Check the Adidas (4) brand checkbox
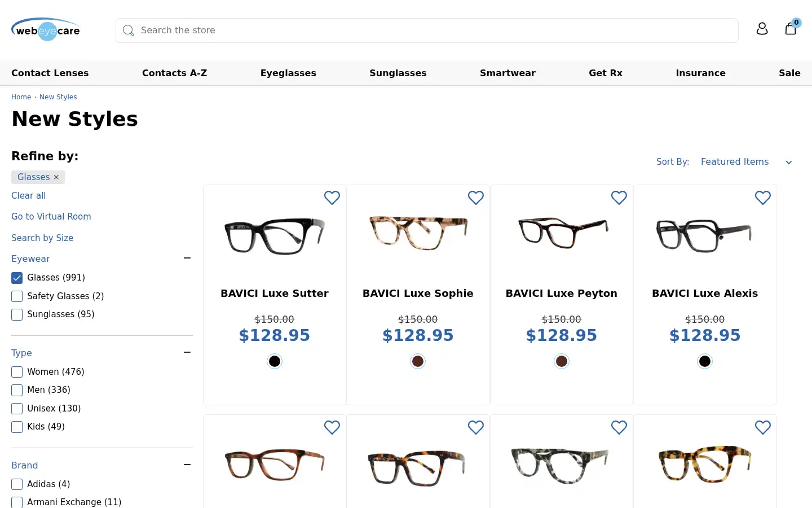Image resolution: width=812 pixels, height=508 pixels. [17, 484]
